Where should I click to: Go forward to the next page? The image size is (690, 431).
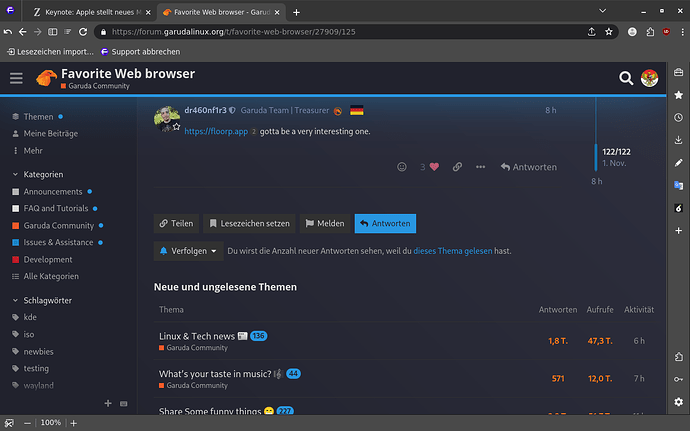[37, 32]
